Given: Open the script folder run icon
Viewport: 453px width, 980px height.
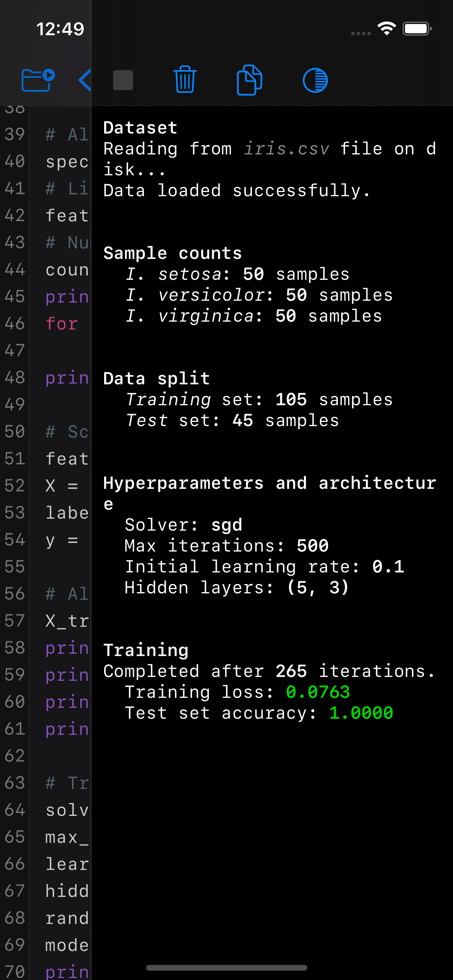Looking at the screenshot, I should pyautogui.click(x=38, y=80).
